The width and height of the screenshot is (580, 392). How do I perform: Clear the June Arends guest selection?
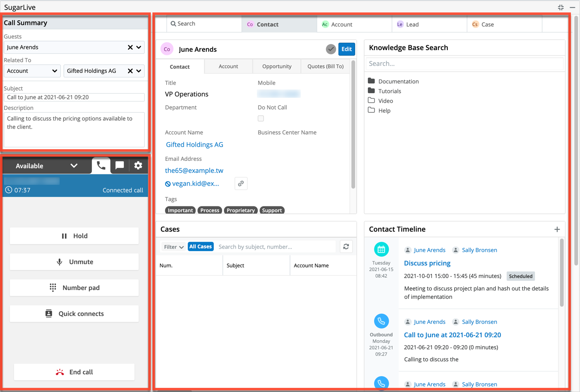click(130, 48)
